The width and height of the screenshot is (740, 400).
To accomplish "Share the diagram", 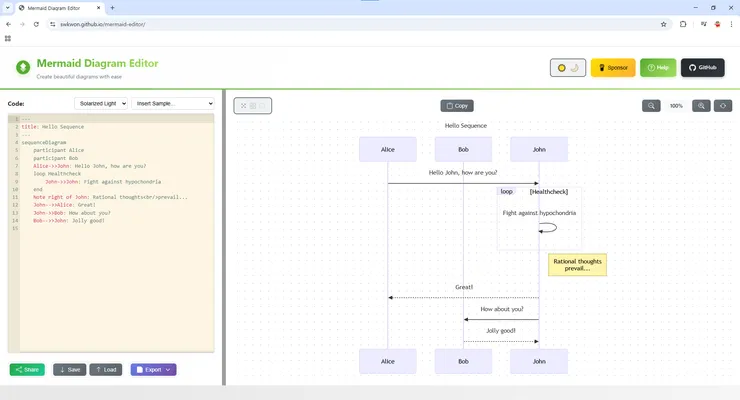I will pos(27,369).
